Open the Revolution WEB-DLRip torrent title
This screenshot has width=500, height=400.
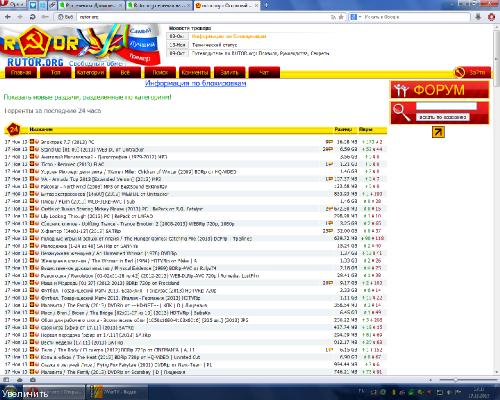pyautogui.click(x=150, y=276)
